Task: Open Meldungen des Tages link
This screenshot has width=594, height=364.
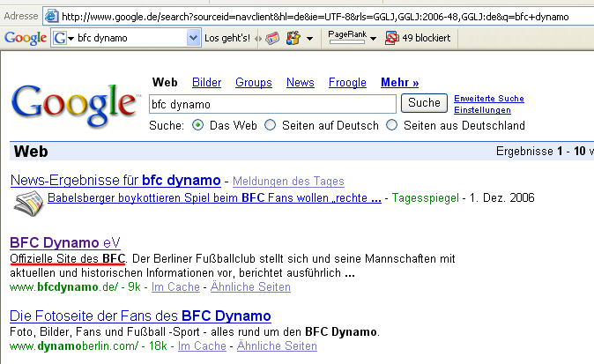Action: [x=288, y=181]
